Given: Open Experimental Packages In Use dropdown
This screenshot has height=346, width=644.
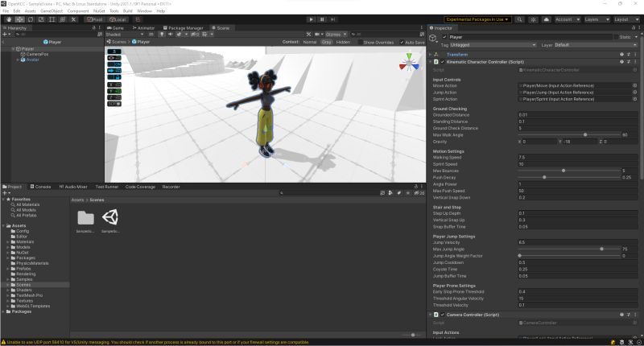Looking at the screenshot, I should (x=477, y=19).
